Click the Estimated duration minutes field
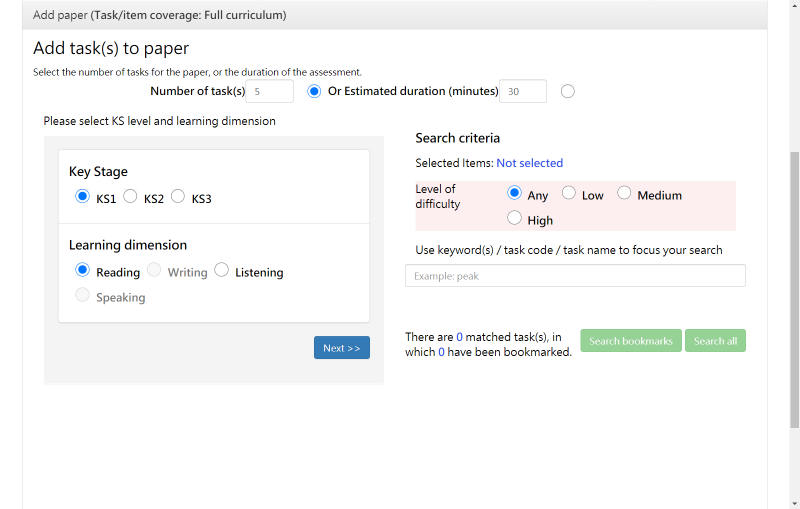Image resolution: width=800 pixels, height=509 pixels. (x=523, y=92)
